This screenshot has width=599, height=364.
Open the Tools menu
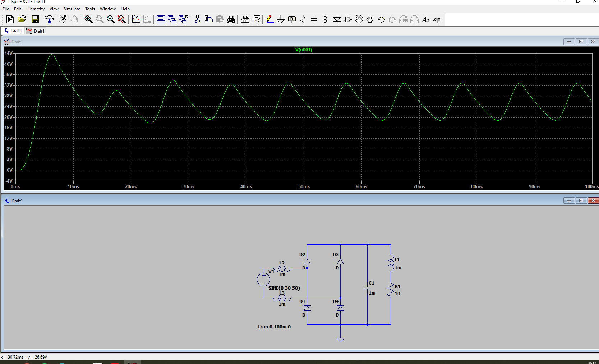click(90, 9)
